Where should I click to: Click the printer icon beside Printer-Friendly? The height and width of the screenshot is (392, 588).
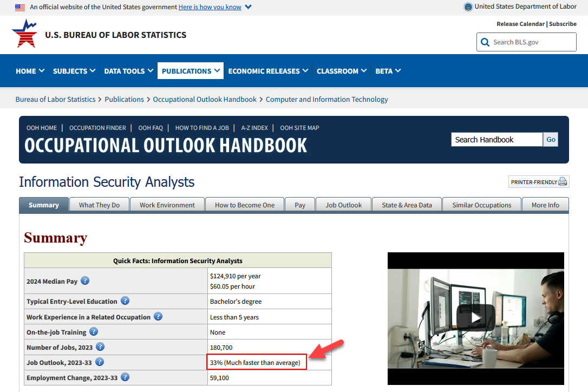[563, 182]
